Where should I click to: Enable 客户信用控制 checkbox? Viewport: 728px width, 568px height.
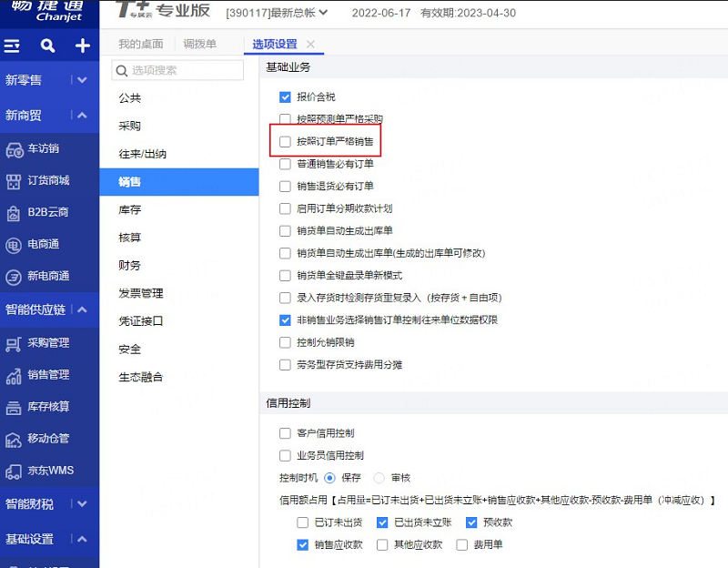(x=285, y=433)
